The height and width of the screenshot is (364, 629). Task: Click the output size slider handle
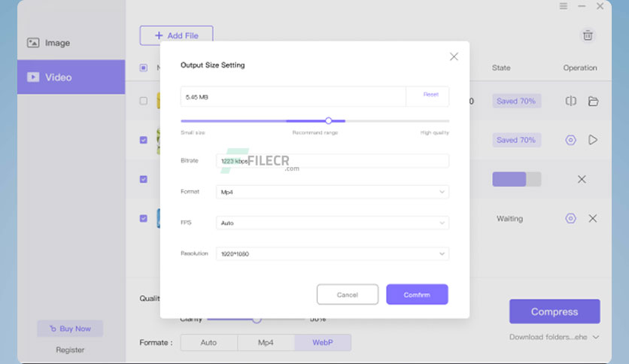329,120
